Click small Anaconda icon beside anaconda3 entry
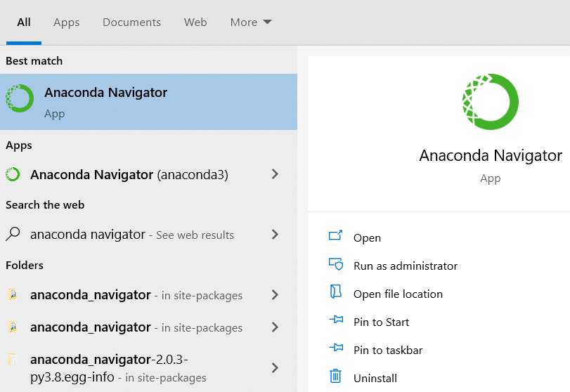 click(13, 174)
